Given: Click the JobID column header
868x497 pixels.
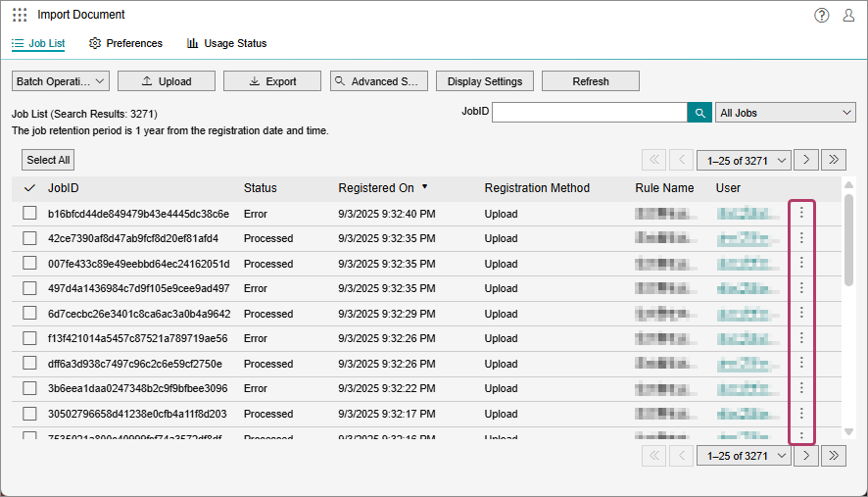Looking at the screenshot, I should [x=63, y=188].
